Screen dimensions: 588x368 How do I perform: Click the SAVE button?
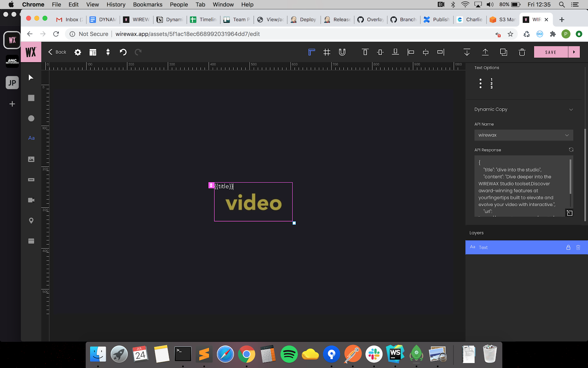pyautogui.click(x=551, y=52)
